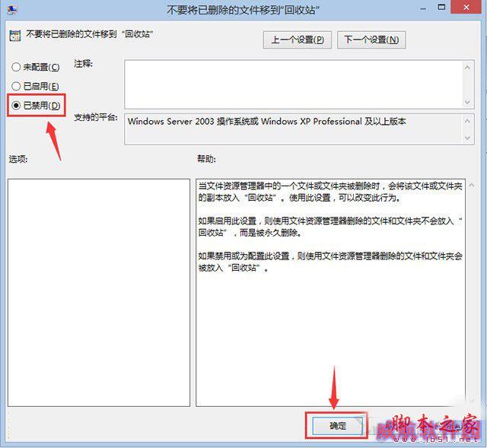Go to 上一个设置(P) previous setting

[298, 40]
